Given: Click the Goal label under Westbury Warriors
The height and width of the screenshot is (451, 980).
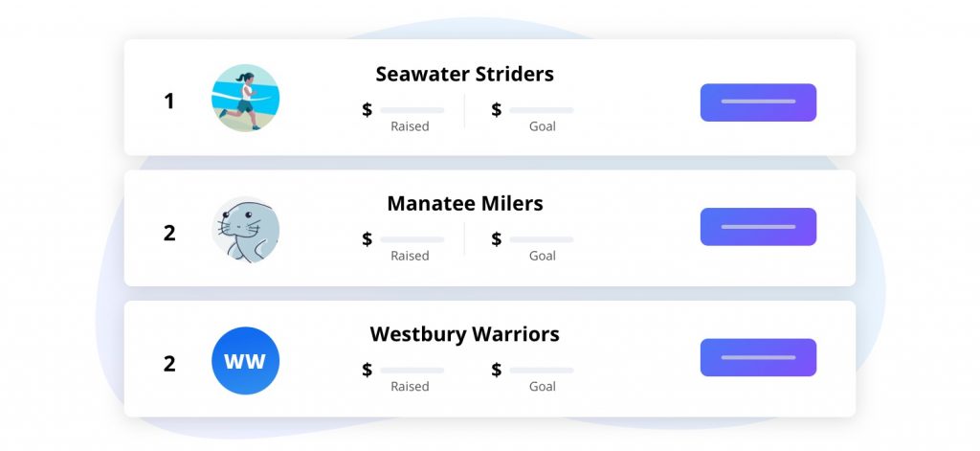Looking at the screenshot, I should [x=542, y=387].
